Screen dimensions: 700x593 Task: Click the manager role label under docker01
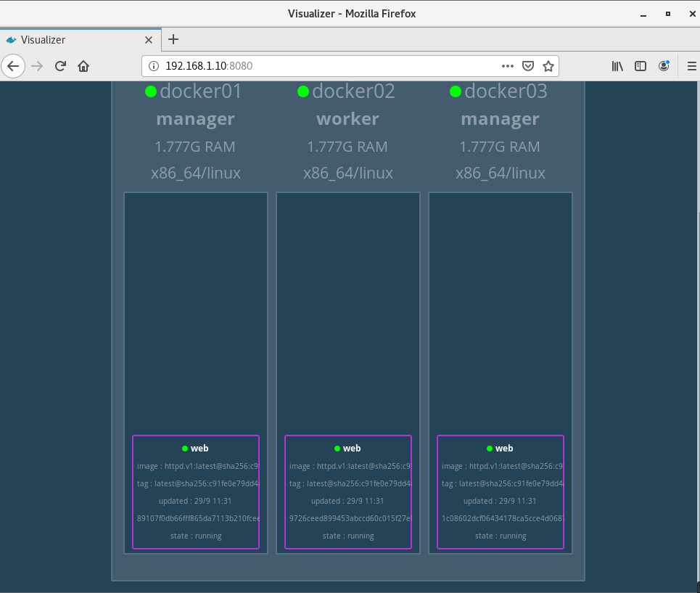[x=196, y=119]
